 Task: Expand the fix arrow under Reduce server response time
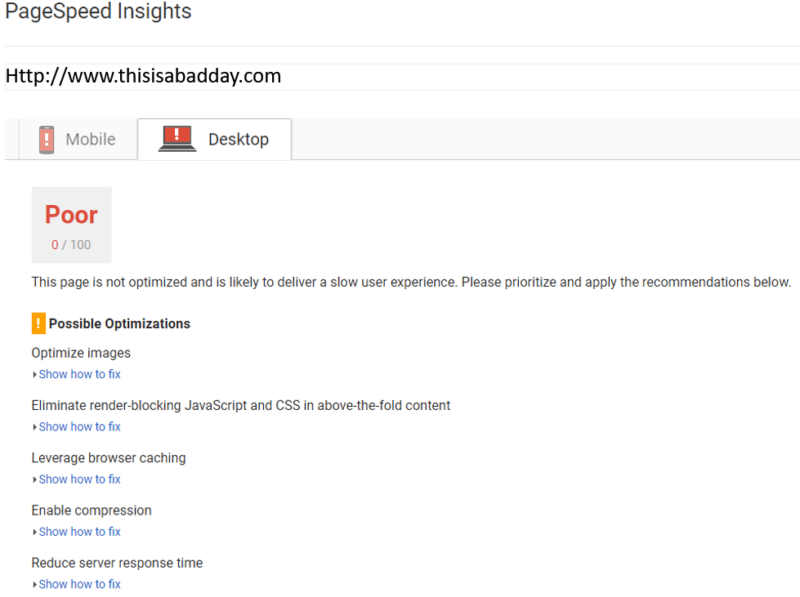coord(35,584)
